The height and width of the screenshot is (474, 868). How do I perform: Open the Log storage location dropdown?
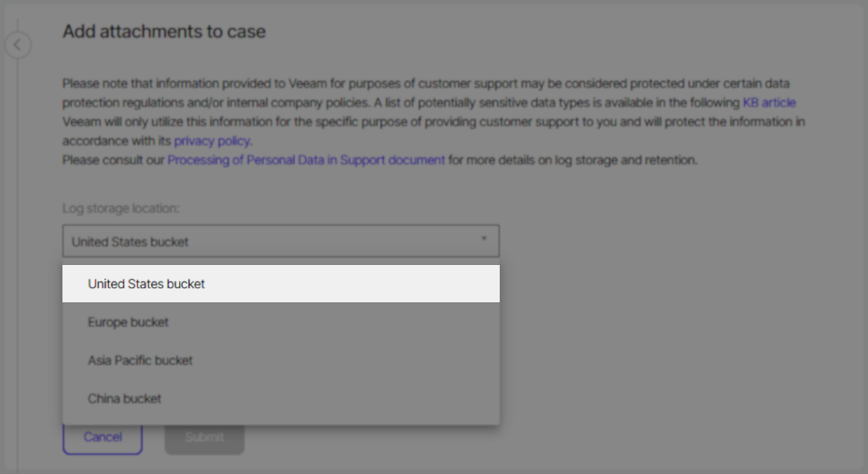281,241
